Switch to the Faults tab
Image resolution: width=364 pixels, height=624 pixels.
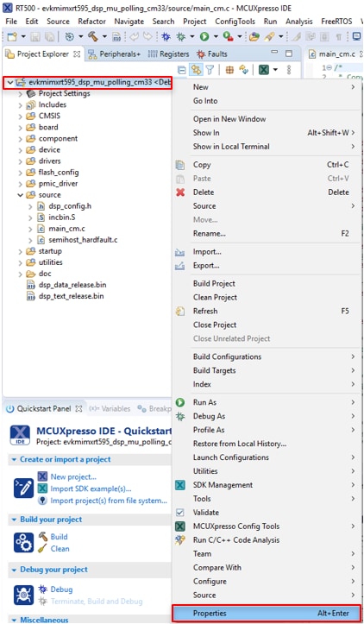[212, 54]
